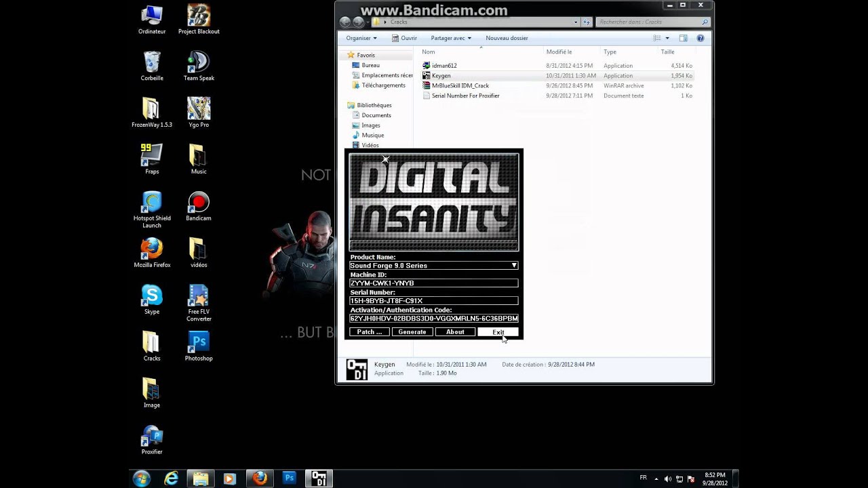
Task: Open the Product Name dropdown
Action: [514, 266]
